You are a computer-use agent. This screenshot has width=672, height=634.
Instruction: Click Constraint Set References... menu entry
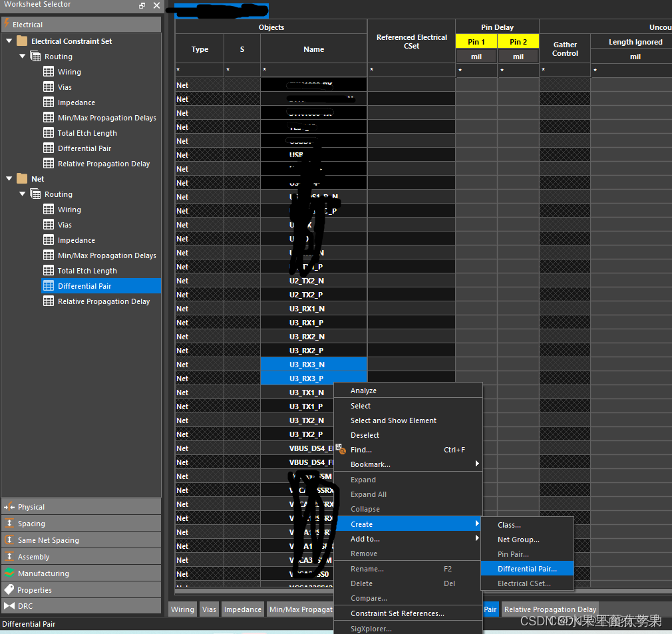click(397, 613)
